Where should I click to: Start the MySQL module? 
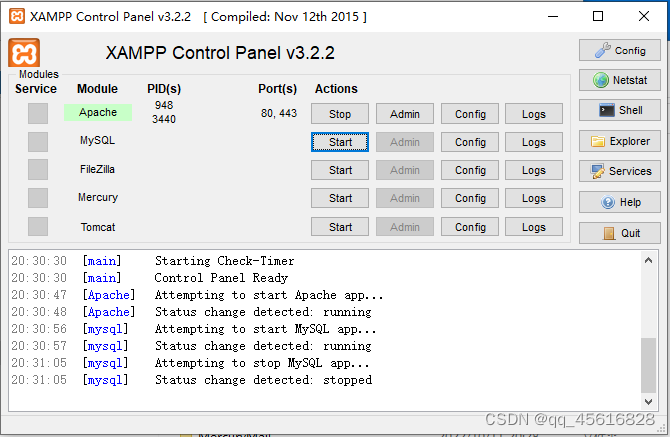pyautogui.click(x=340, y=142)
